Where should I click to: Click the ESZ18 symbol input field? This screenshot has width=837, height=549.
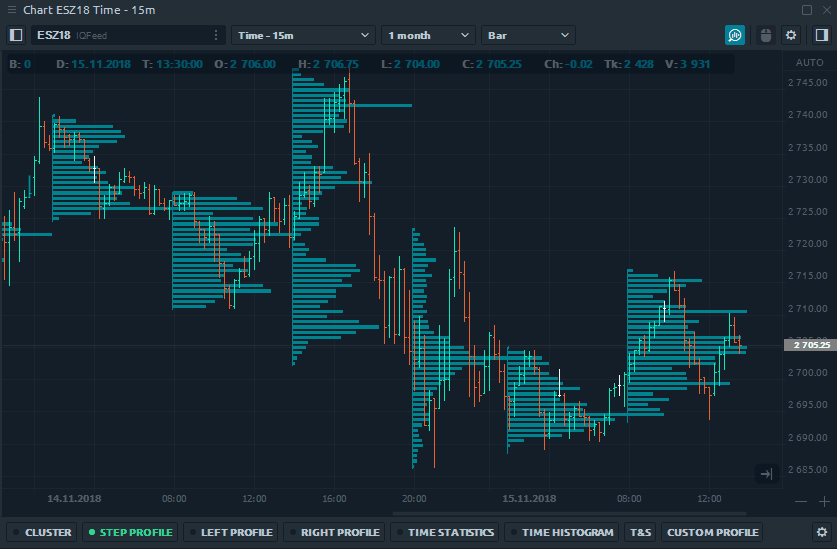[120, 35]
